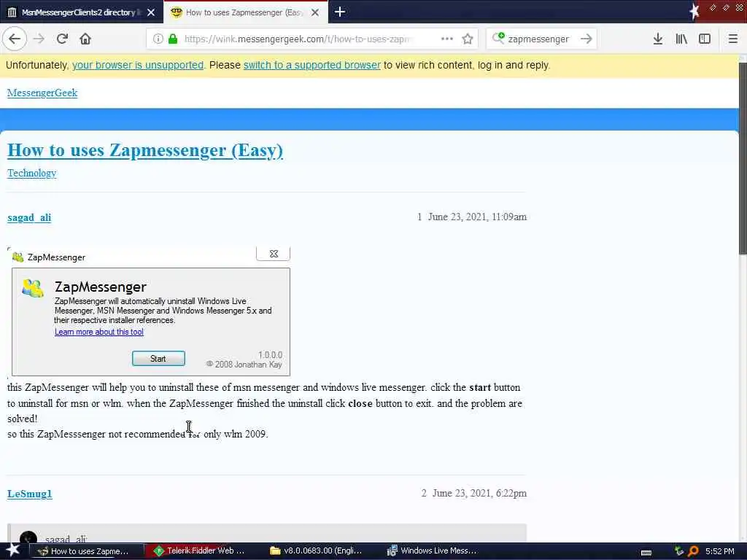Open sagad_ali user profile link
This screenshot has height=560, width=747.
click(x=29, y=217)
